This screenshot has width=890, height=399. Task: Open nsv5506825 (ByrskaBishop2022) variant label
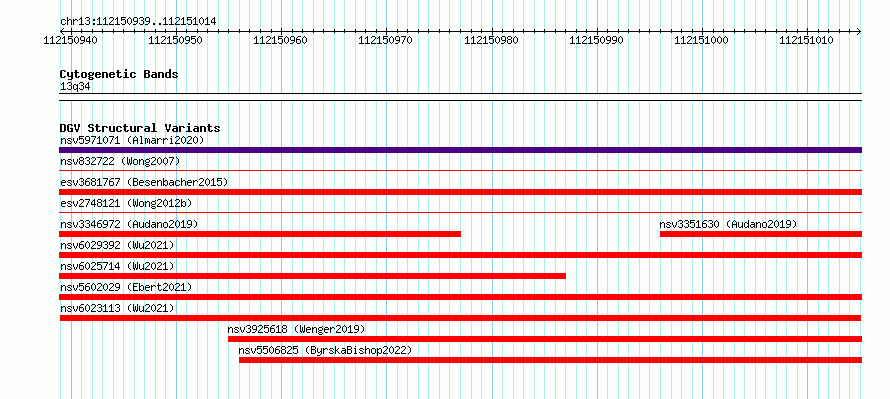pyautogui.click(x=325, y=350)
